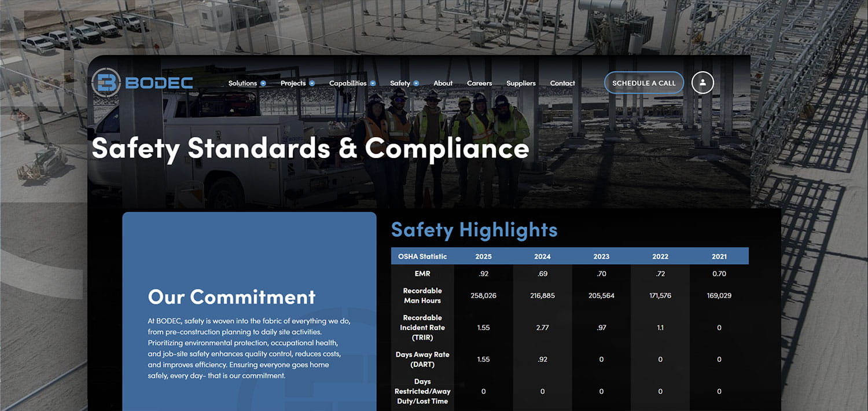
Task: Click the 2022 column header
Action: coord(660,256)
